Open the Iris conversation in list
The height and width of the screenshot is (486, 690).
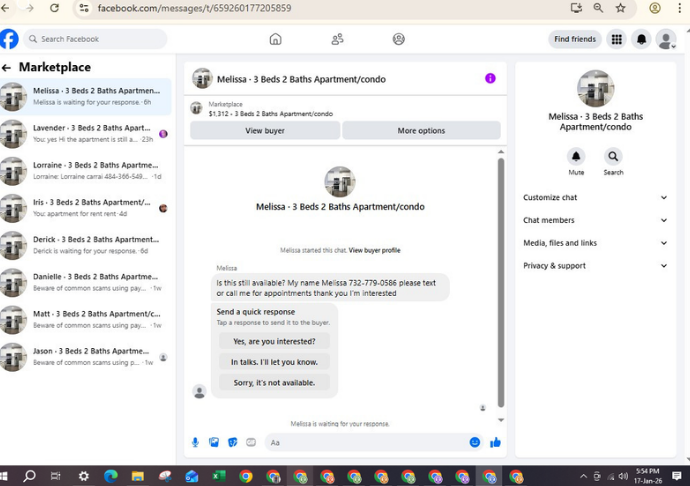(86, 208)
